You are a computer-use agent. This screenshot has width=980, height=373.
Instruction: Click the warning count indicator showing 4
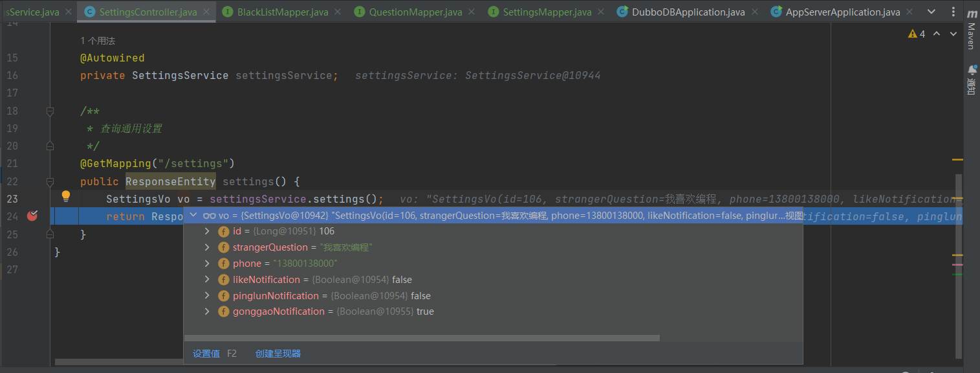pyautogui.click(x=917, y=34)
